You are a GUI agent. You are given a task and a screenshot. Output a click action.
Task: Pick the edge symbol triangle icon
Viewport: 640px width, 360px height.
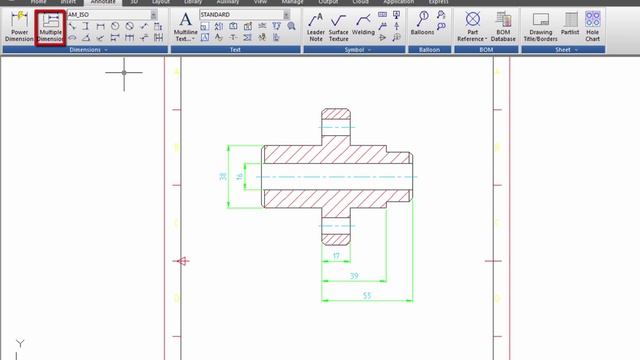click(x=382, y=38)
